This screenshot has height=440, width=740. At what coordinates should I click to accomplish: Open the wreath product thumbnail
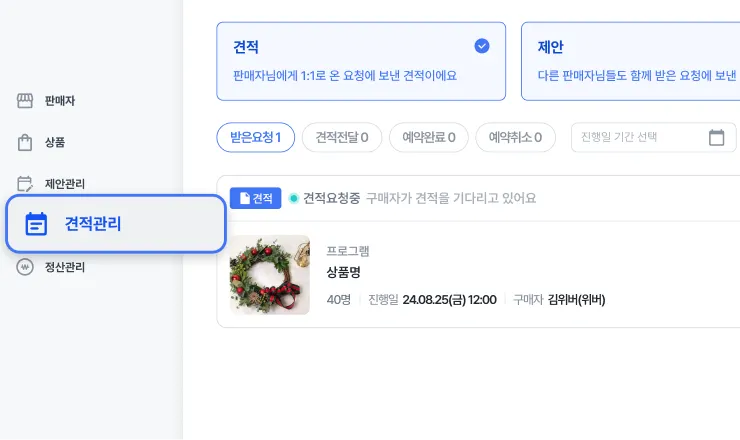click(269, 275)
